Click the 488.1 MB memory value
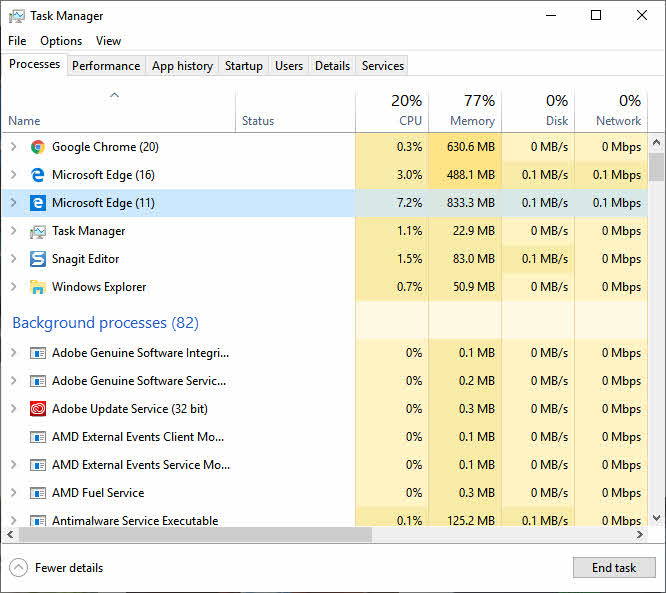Image resolution: width=666 pixels, height=593 pixels. (x=471, y=175)
